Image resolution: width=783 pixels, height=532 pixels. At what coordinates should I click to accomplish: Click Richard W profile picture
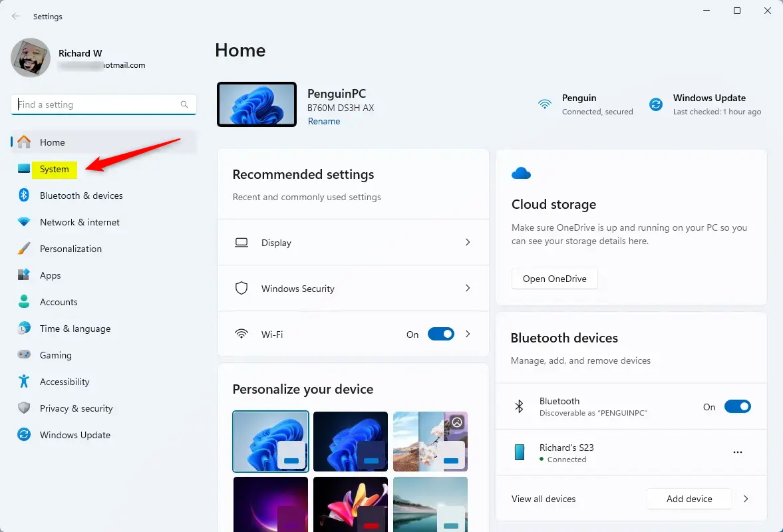(x=31, y=58)
